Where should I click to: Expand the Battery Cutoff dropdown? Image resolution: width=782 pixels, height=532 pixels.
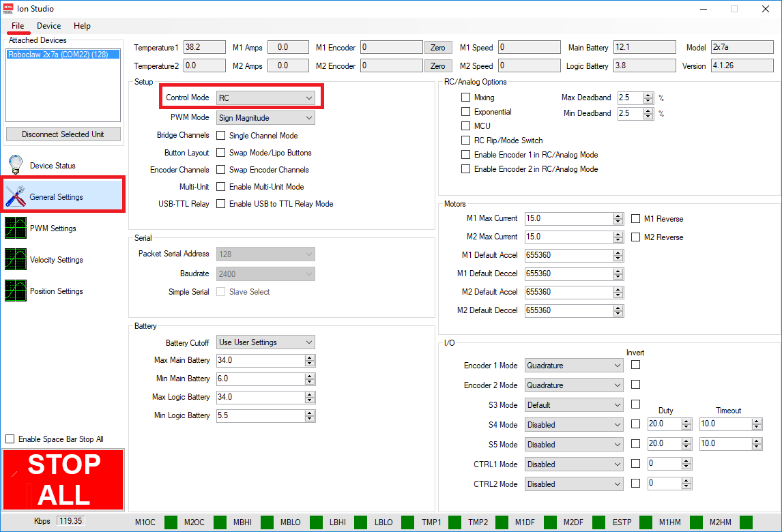(x=265, y=342)
